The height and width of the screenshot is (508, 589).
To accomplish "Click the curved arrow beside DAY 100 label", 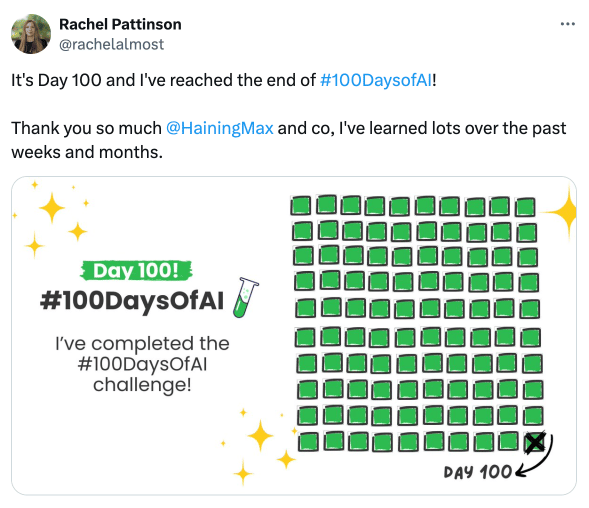I will [535, 458].
